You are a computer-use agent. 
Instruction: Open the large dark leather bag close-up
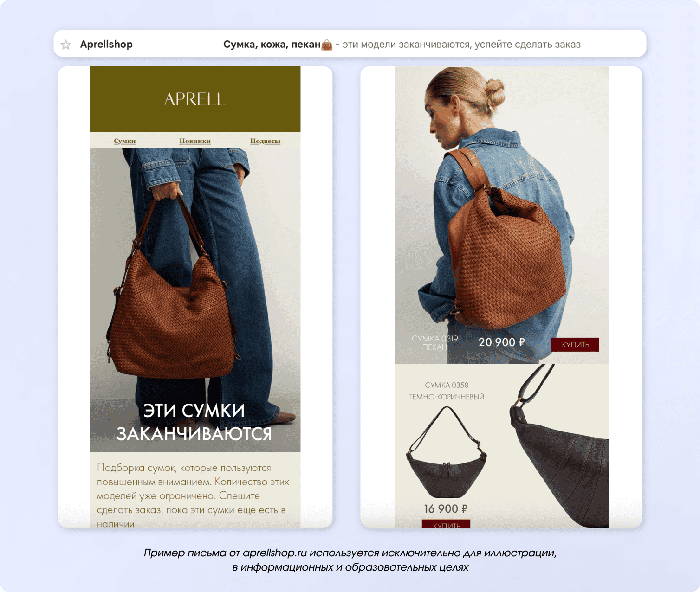click(x=558, y=445)
